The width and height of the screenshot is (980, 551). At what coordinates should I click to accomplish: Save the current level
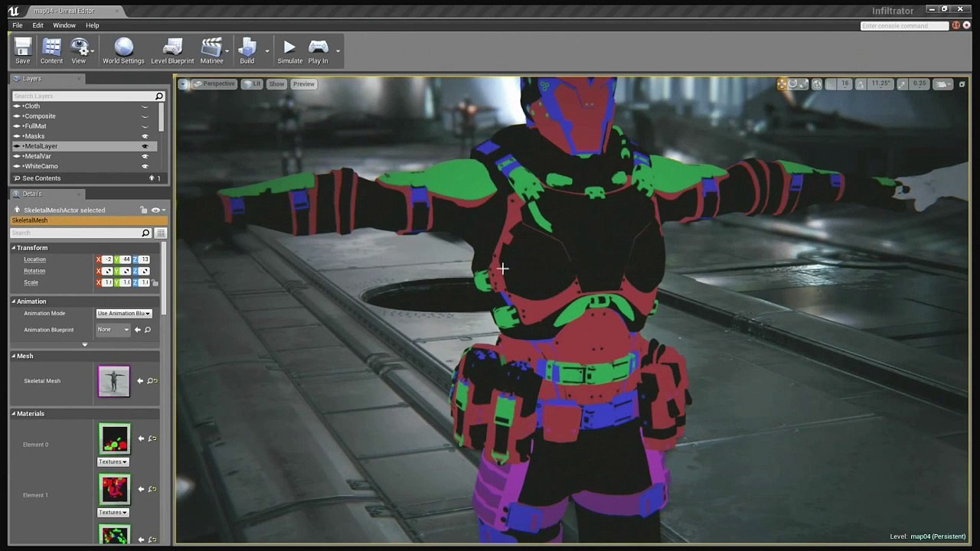pyautogui.click(x=23, y=51)
